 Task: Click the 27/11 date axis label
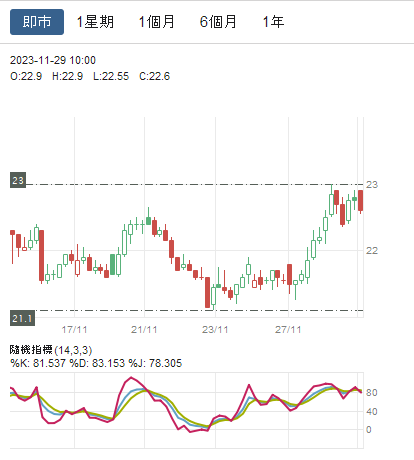288,330
